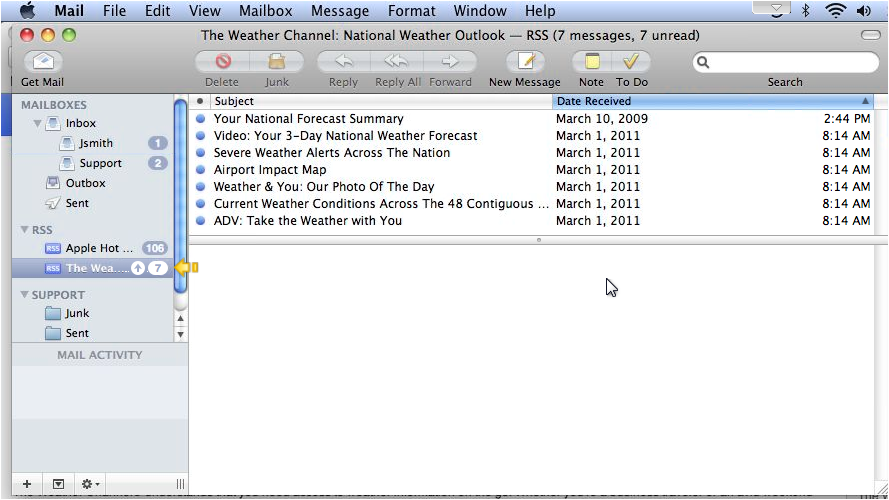The width and height of the screenshot is (889, 500).
Task: Open the gear action menu
Action: click(89, 484)
